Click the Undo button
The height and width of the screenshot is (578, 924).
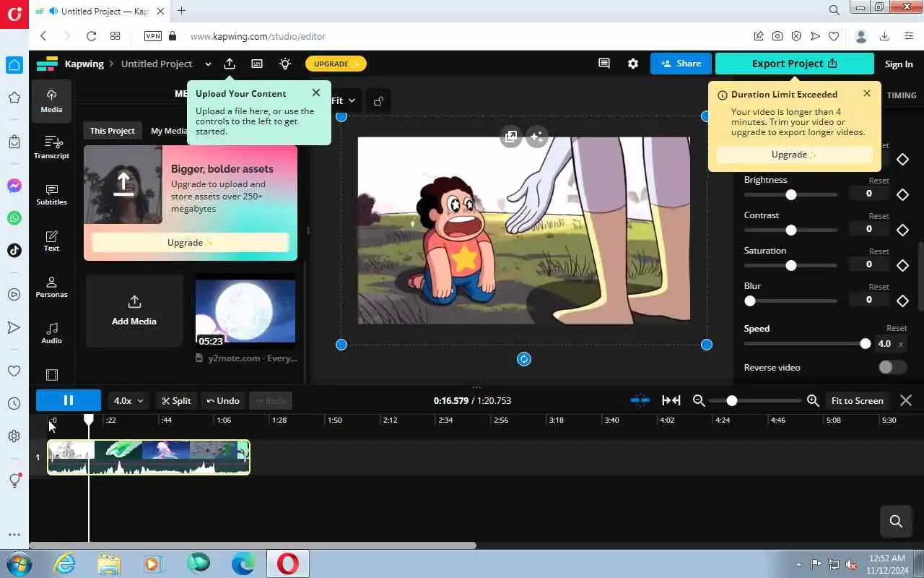click(x=223, y=400)
